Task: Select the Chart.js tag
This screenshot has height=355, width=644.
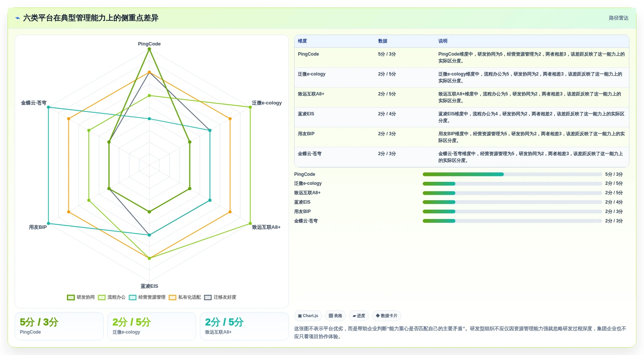Action: tap(308, 316)
